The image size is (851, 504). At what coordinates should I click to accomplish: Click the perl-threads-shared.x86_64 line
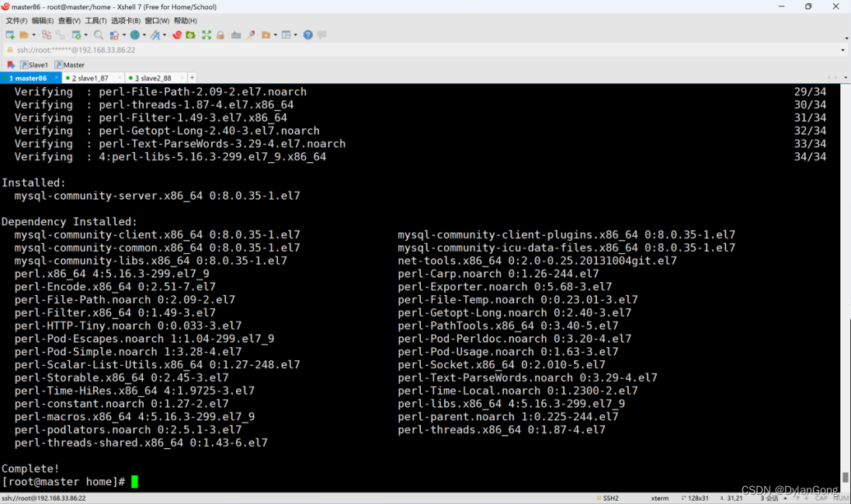pyautogui.click(x=141, y=443)
